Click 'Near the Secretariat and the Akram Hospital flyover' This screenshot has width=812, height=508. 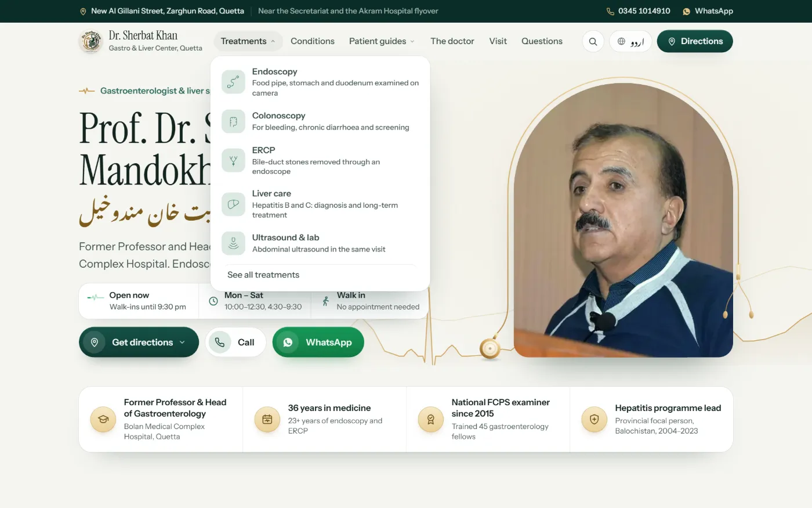coord(348,11)
